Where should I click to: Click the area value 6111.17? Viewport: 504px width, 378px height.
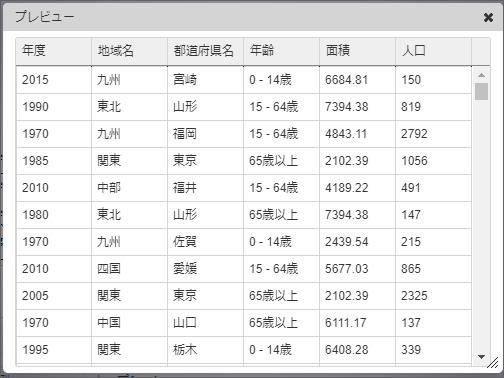click(357, 323)
